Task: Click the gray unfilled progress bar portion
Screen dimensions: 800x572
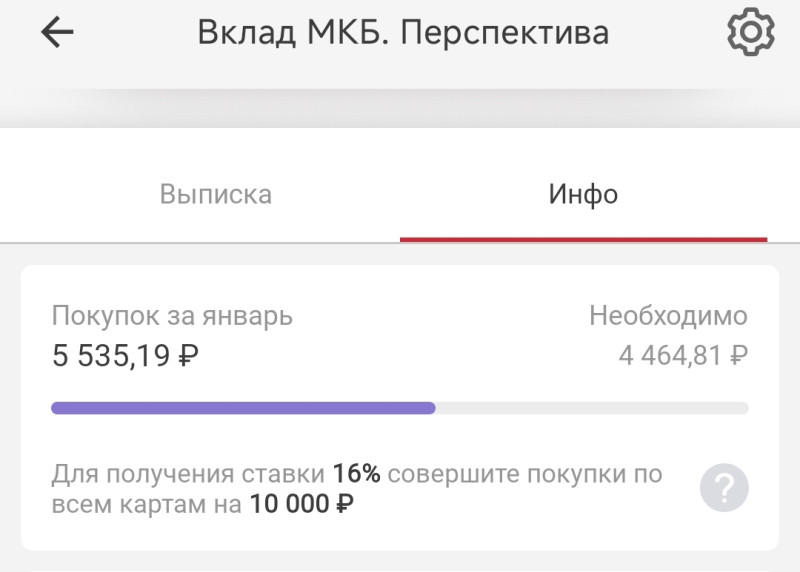Action: pos(592,408)
